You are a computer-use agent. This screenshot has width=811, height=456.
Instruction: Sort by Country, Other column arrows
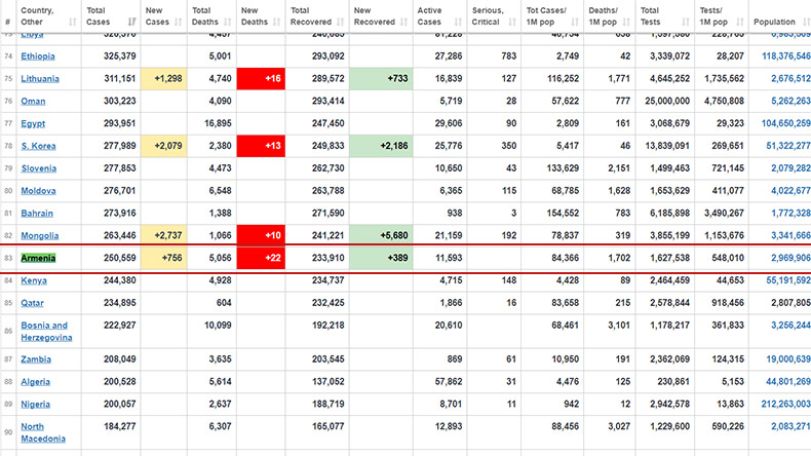72,22
